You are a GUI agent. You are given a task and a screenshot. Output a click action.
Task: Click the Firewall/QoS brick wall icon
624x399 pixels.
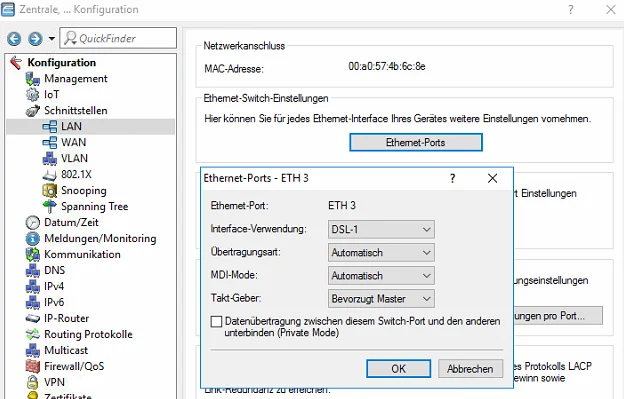click(x=33, y=366)
